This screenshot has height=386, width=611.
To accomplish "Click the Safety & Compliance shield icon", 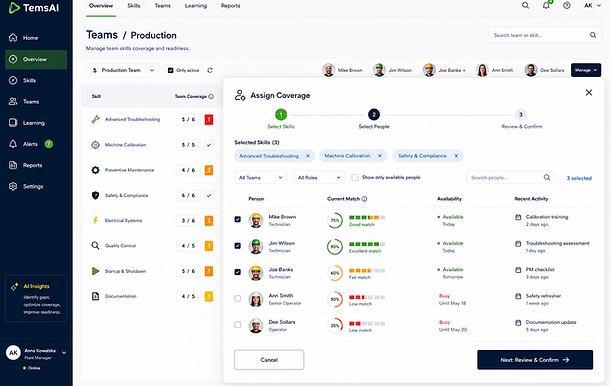I will coord(95,195).
